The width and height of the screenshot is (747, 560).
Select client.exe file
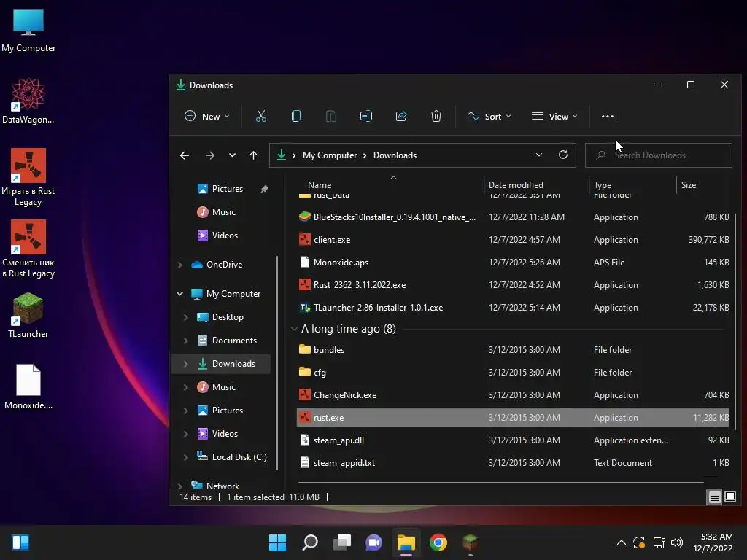pyautogui.click(x=513, y=240)
